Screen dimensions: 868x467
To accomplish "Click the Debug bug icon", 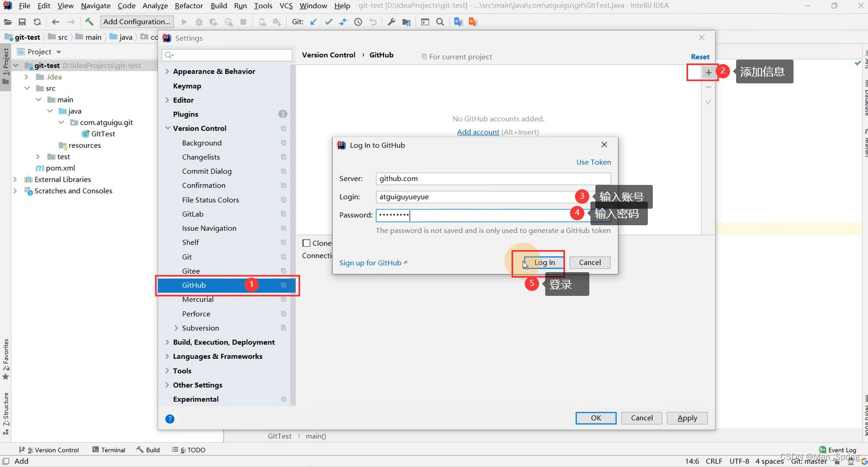I will pyautogui.click(x=199, y=22).
